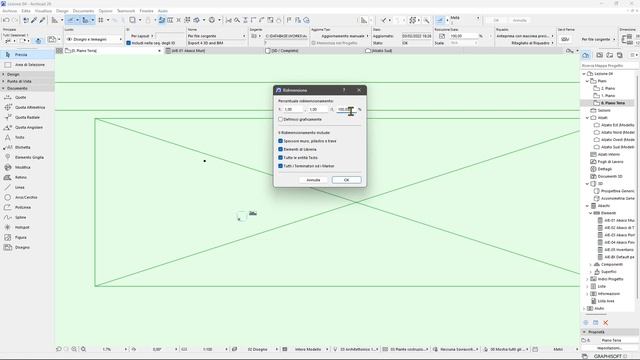
Task: Select the Hotspot tool
Action: (21, 227)
